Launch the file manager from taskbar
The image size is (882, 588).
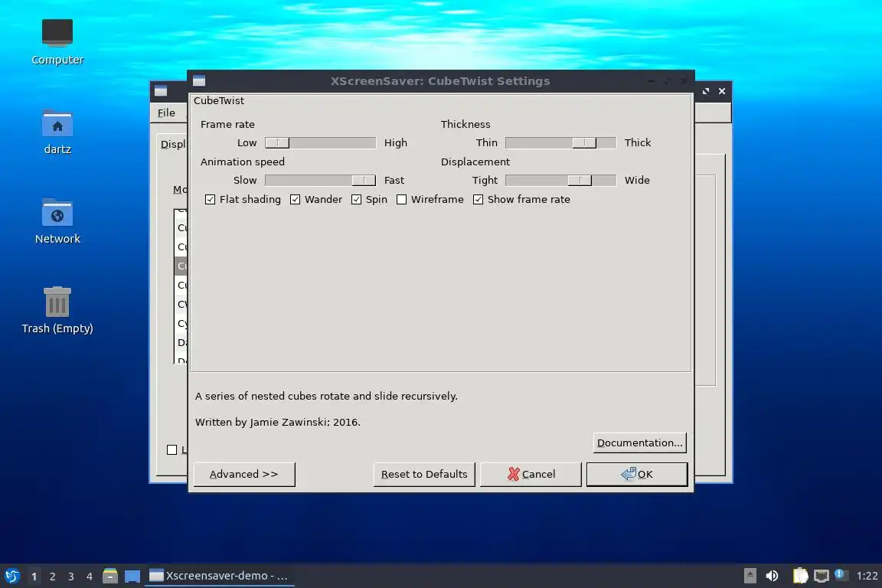110,576
